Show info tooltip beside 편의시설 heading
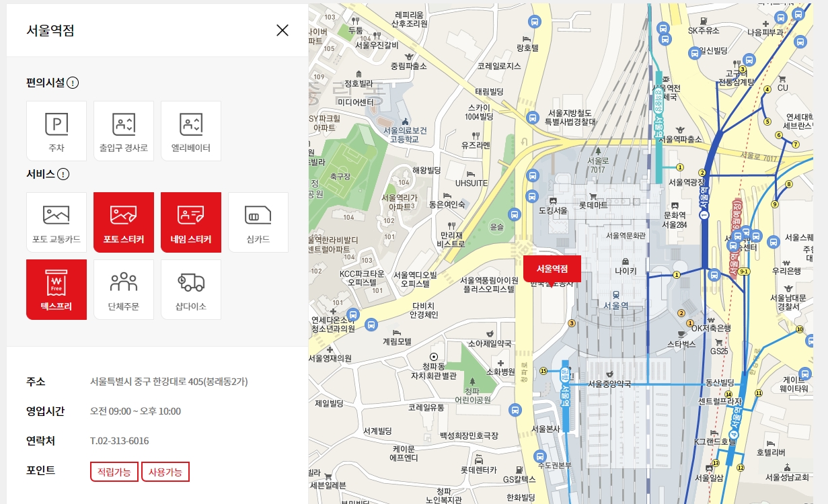This screenshot has height=504, width=828. click(73, 83)
